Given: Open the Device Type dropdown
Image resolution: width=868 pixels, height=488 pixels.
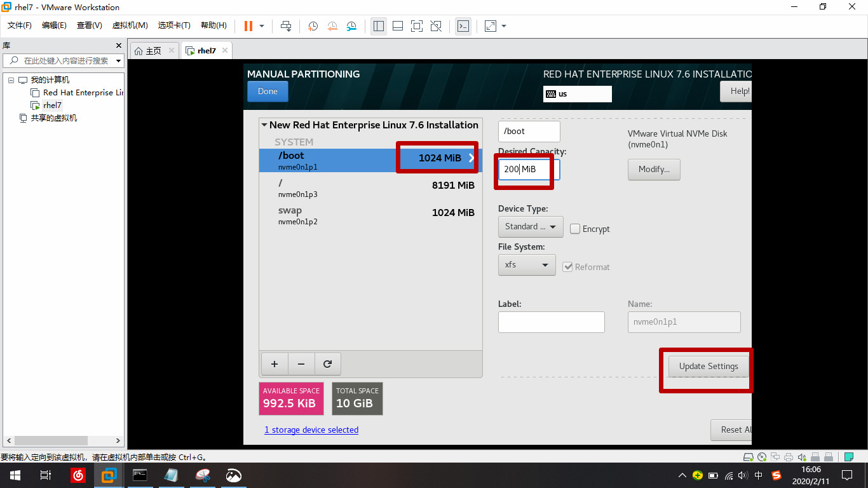Looking at the screenshot, I should tap(530, 227).
